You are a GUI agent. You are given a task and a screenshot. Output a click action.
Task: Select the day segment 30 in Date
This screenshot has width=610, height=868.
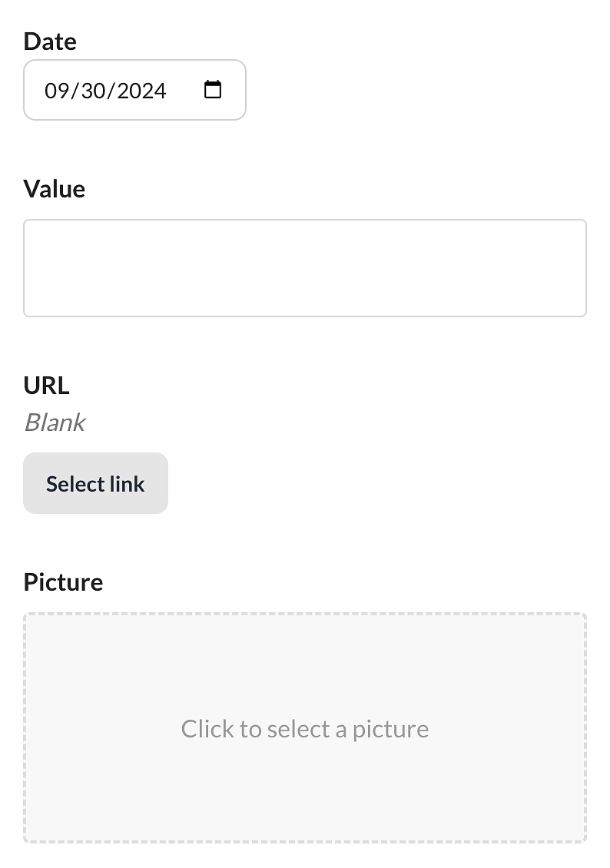(93, 91)
